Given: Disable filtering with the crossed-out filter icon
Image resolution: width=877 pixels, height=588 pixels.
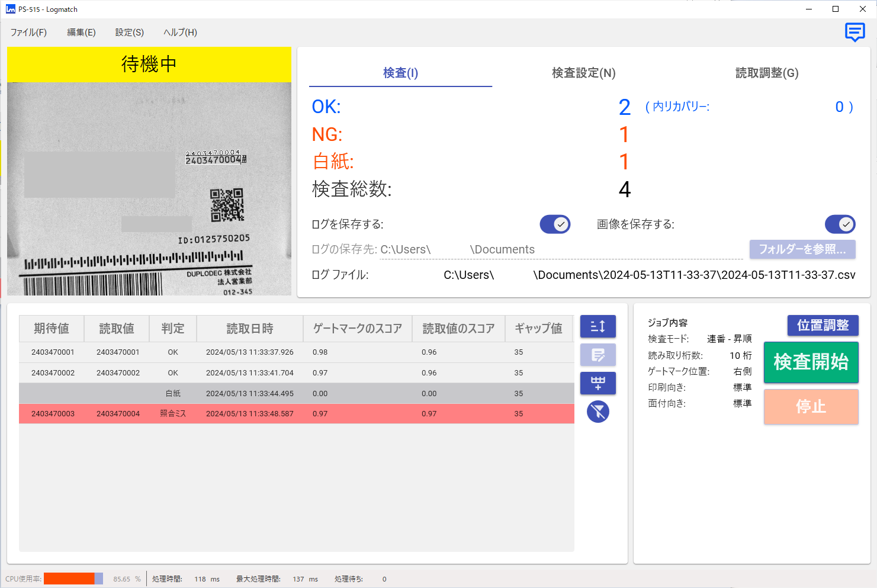Looking at the screenshot, I should tap(598, 412).
